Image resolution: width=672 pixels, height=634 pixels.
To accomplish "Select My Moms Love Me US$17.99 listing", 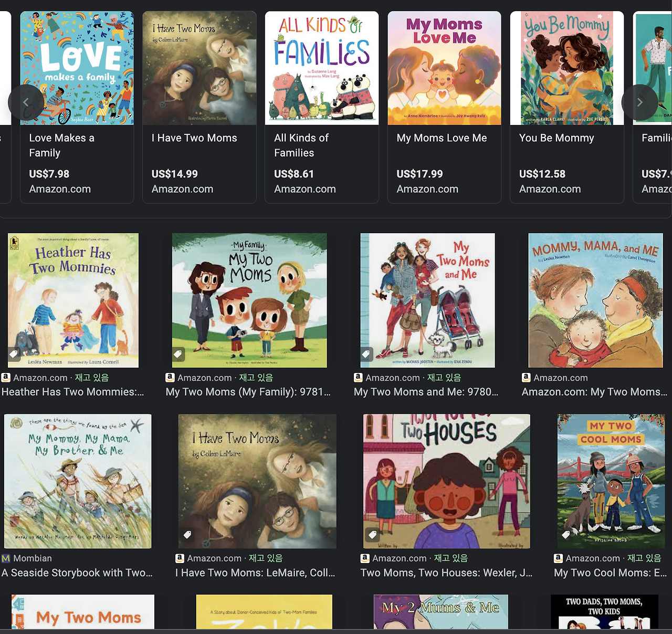I will coord(444,107).
